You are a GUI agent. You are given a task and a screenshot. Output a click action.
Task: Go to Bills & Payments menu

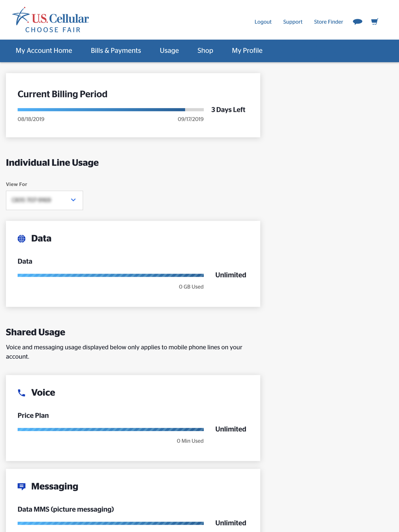pyautogui.click(x=116, y=51)
